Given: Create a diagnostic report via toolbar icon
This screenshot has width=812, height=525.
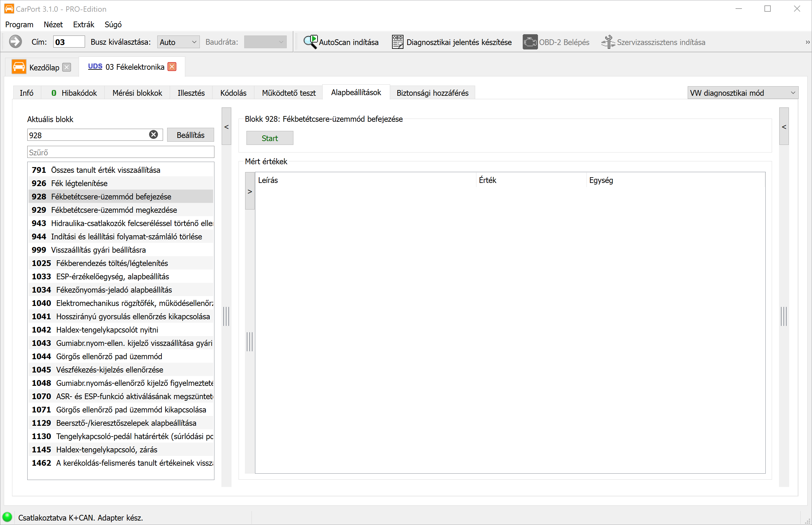Looking at the screenshot, I should (398, 42).
